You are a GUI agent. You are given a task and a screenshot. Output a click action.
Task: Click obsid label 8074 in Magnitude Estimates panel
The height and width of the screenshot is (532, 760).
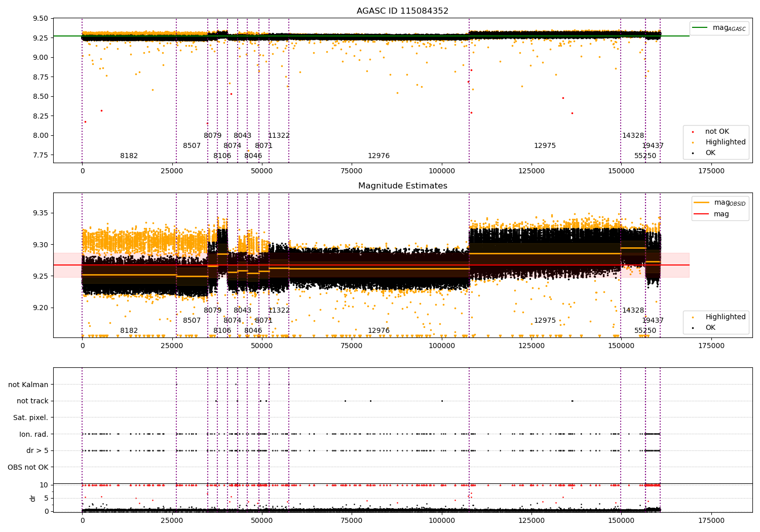(232, 321)
